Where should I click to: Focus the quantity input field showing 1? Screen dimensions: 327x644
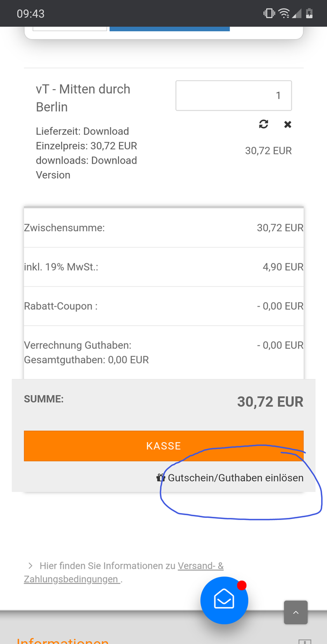click(234, 96)
